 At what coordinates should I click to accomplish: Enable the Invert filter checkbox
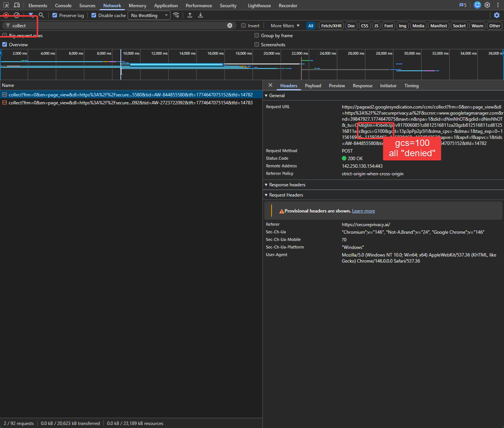coord(243,25)
